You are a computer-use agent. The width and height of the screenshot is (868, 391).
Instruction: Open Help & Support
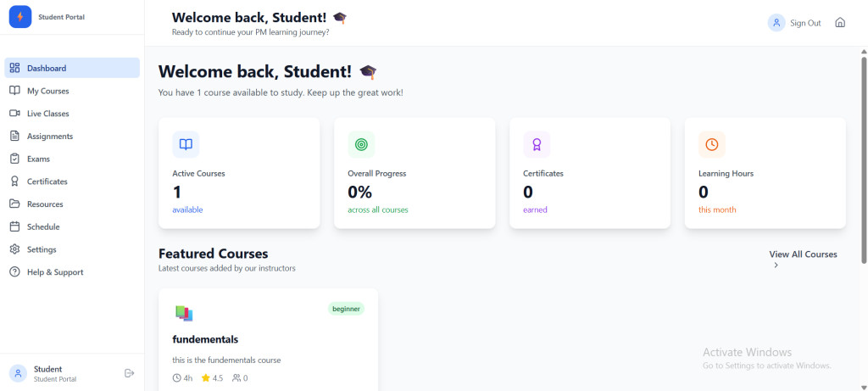tap(54, 272)
